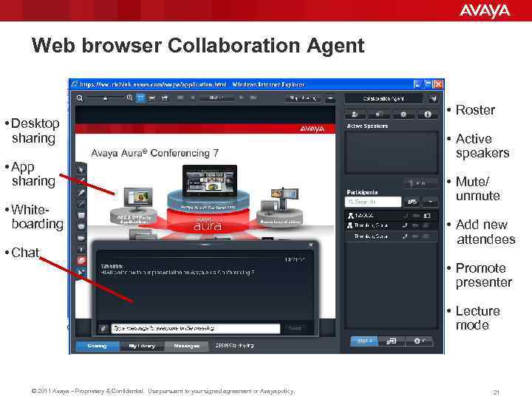Switch to the Messages tab
This screenshot has width=532, height=399.
pyautogui.click(x=186, y=346)
